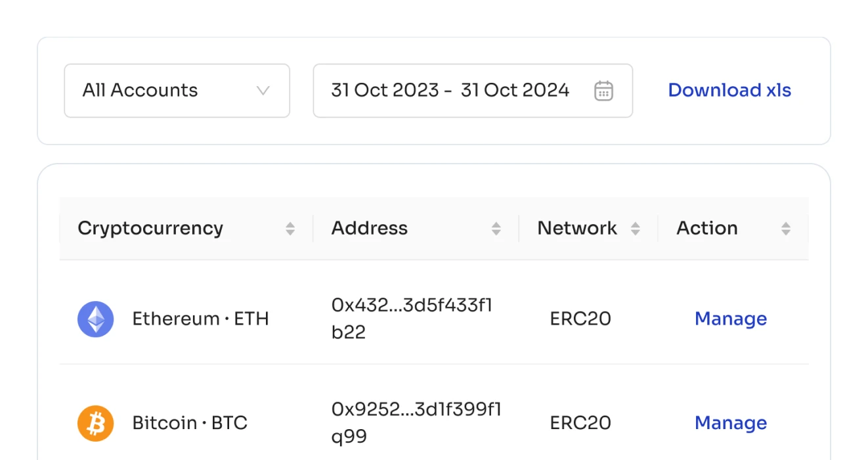Click the date range showing 31 Oct 2023

(x=384, y=91)
